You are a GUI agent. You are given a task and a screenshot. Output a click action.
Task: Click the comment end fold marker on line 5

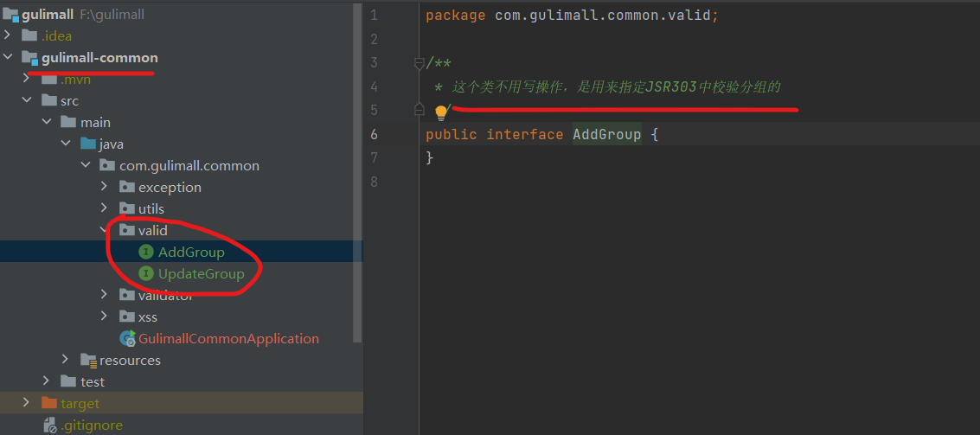tap(420, 109)
